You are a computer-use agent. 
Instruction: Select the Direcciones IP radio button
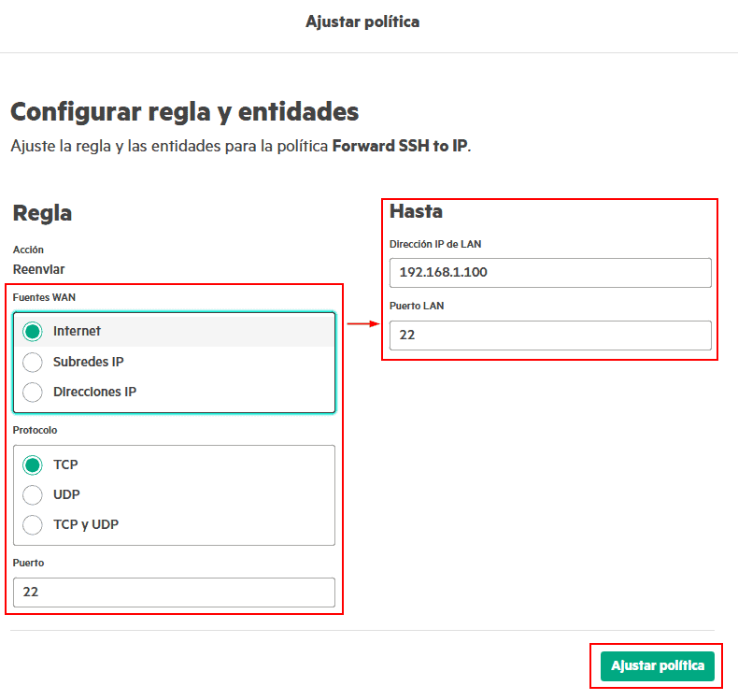33,393
